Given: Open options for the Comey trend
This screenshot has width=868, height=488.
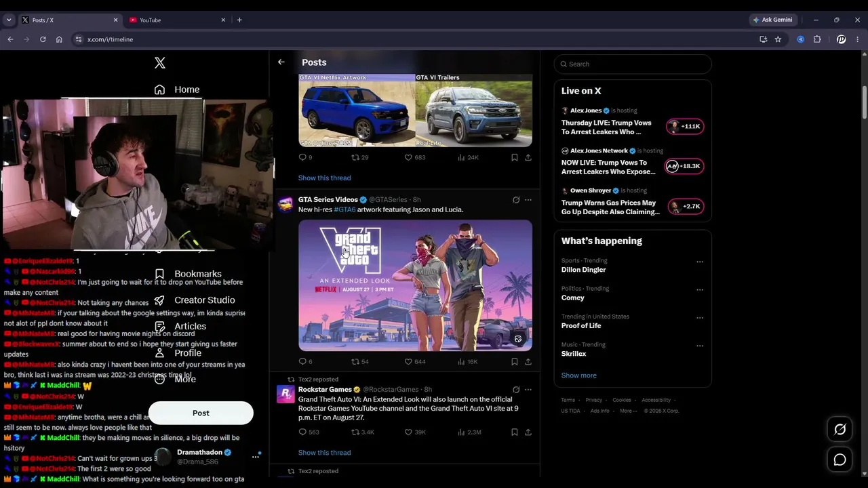Looking at the screenshot, I should point(700,290).
